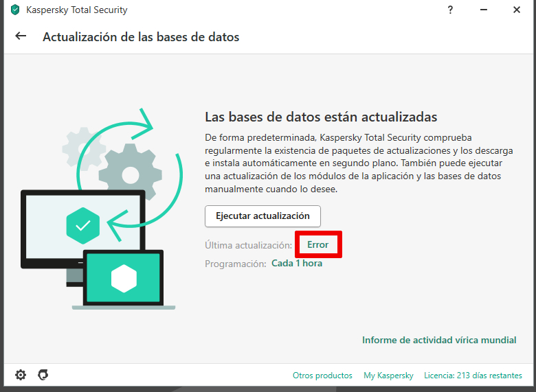Screen dimensions: 536x392
Task: Open the My Kaspersky link
Action: pos(388,376)
